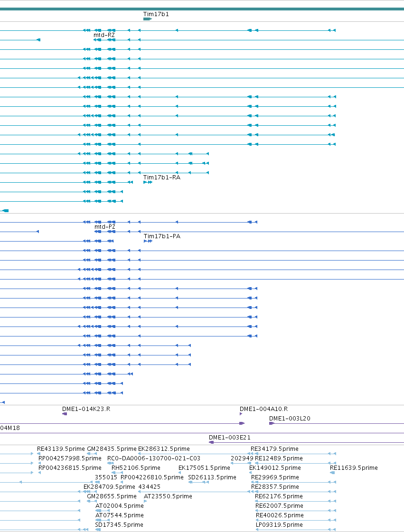Image resolution: width=404 pixels, height=532 pixels.
Task: Click the RE40026.5prime label
Action: (280, 515)
